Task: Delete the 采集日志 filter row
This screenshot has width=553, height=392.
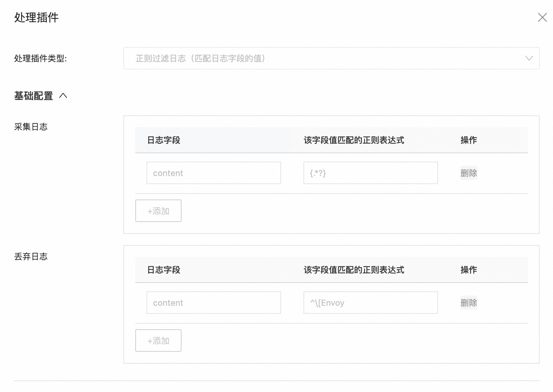Action: 469,173
